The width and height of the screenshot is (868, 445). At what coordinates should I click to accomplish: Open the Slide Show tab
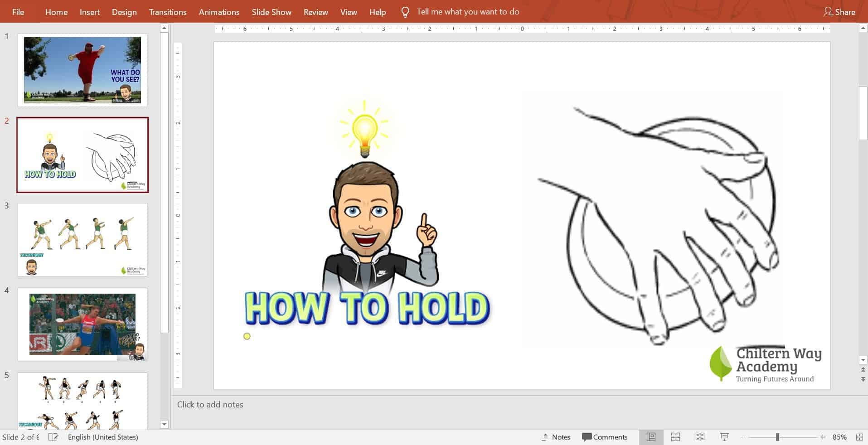coord(272,12)
